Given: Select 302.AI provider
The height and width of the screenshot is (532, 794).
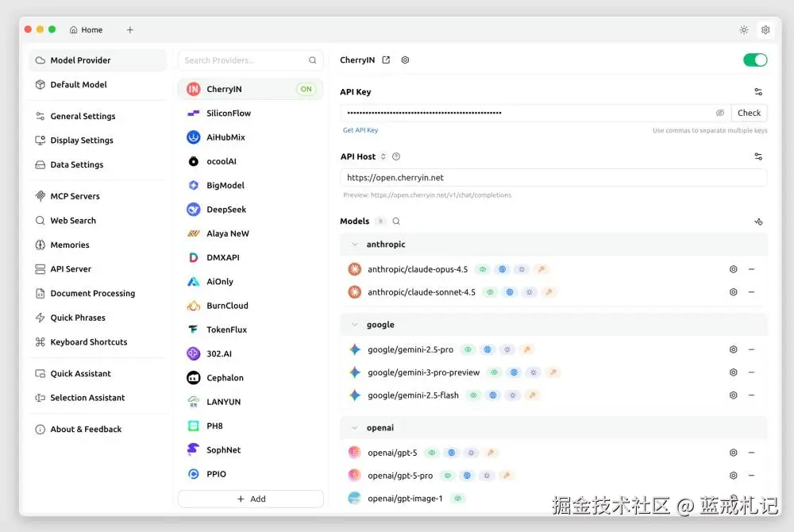Looking at the screenshot, I should 251,353.
